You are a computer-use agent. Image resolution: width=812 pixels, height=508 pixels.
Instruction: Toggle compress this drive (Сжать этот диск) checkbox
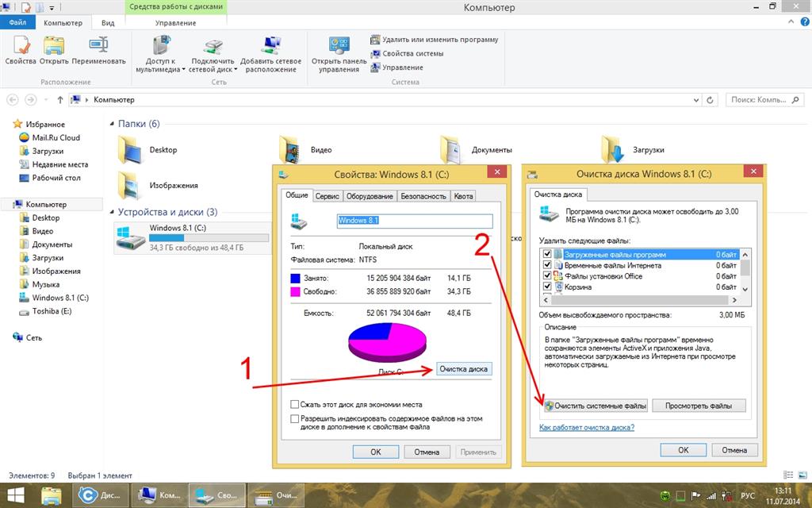point(295,404)
